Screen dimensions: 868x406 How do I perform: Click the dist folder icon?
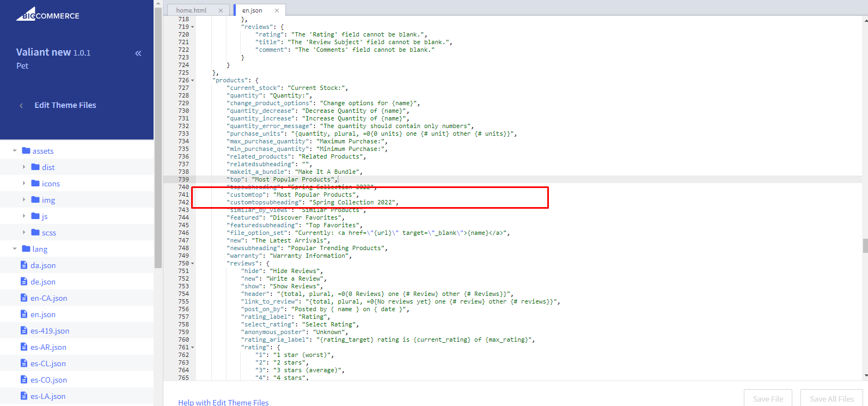tap(35, 167)
